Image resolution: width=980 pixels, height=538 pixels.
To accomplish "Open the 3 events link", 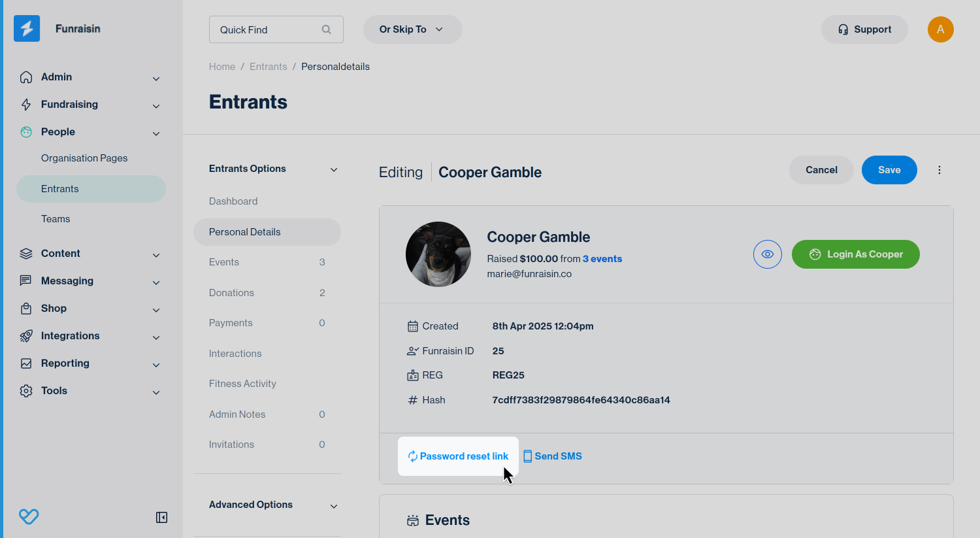I will [x=602, y=259].
